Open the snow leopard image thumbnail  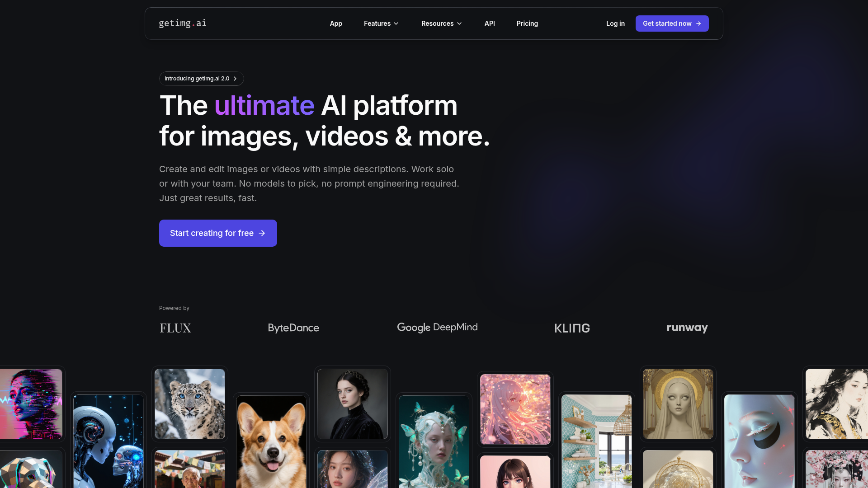(190, 404)
